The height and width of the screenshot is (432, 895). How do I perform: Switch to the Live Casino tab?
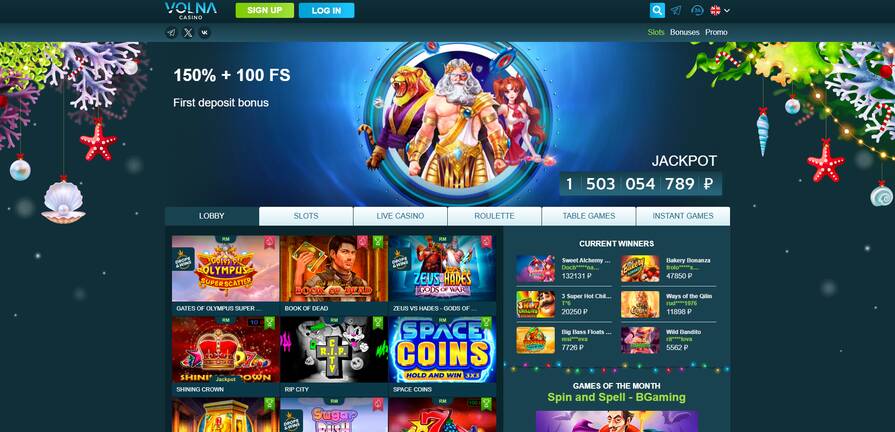pos(400,216)
